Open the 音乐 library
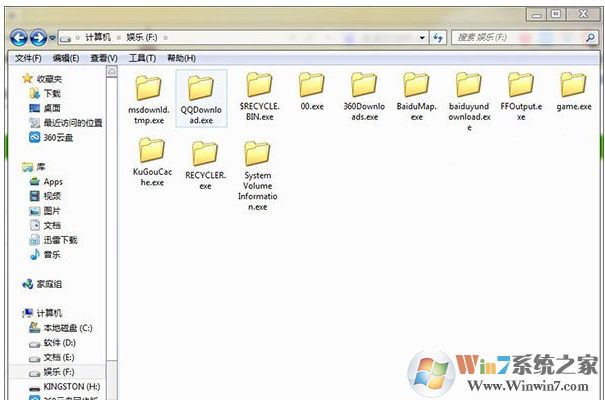Screen dimensions: 605x400 (x=45, y=255)
